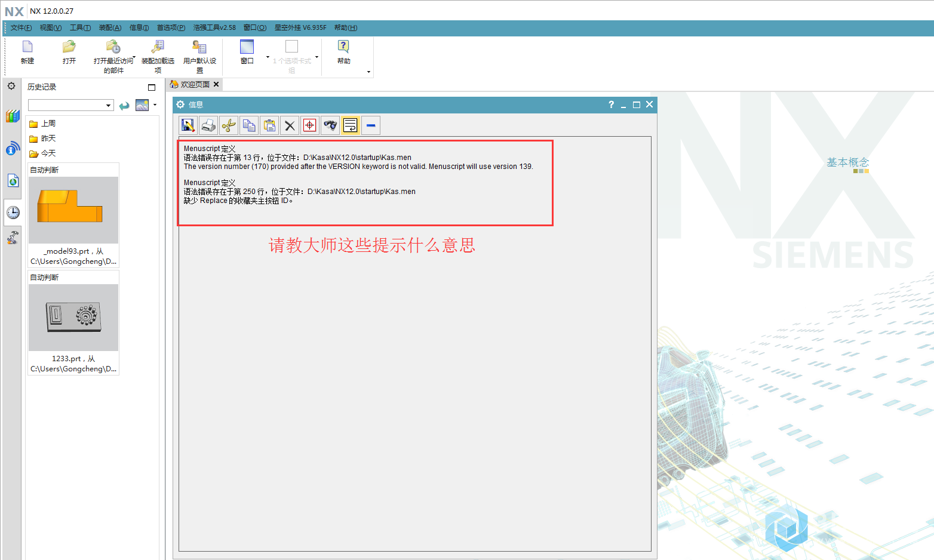
Task: Open the 浩强工具v2.58 menu
Action: click(214, 27)
